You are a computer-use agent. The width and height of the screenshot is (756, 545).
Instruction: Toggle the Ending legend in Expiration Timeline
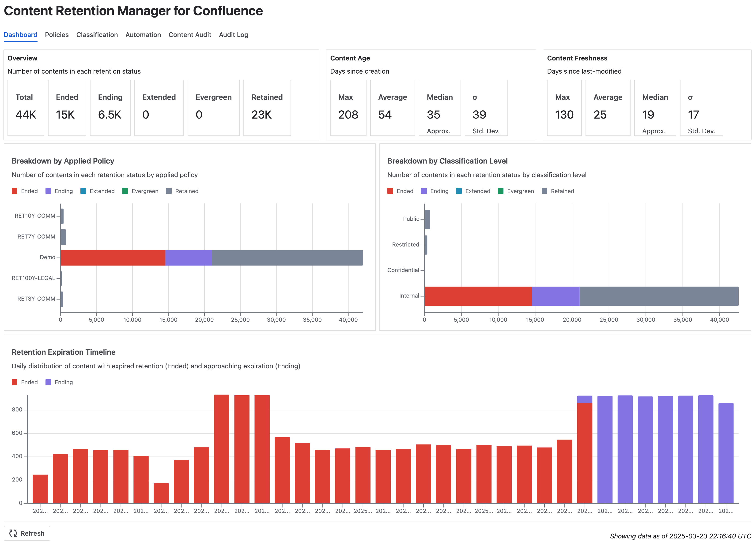coord(59,382)
